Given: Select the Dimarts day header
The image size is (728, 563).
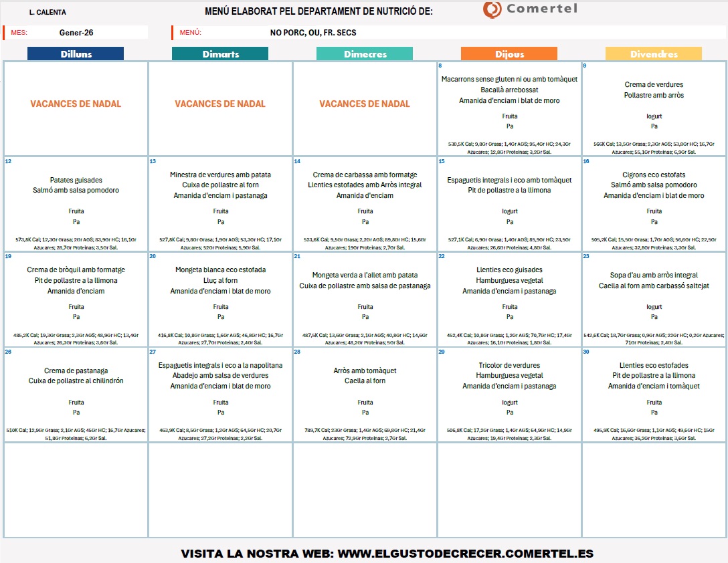Looking at the screenshot, I should point(220,54).
